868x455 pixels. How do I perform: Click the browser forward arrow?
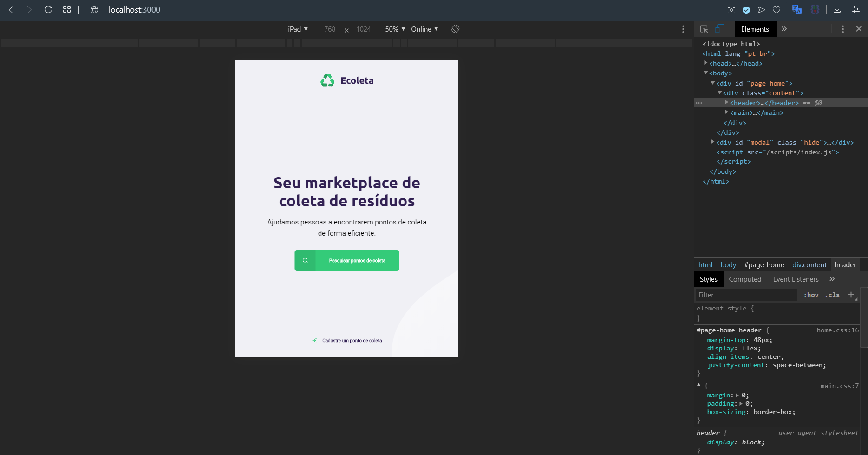[29, 10]
